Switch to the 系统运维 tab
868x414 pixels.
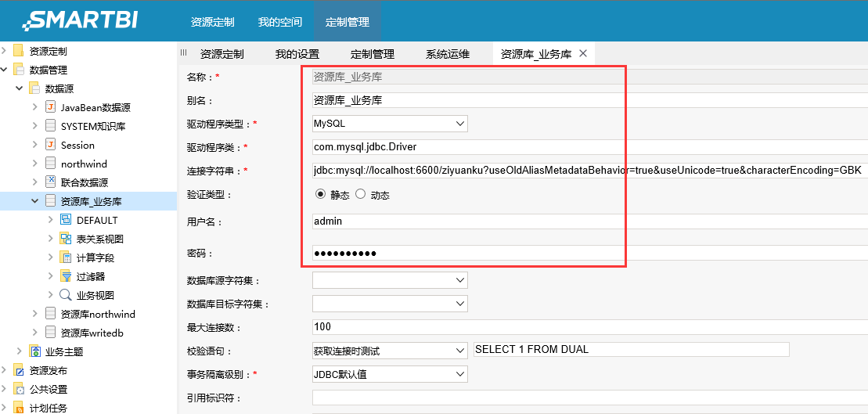(x=448, y=54)
